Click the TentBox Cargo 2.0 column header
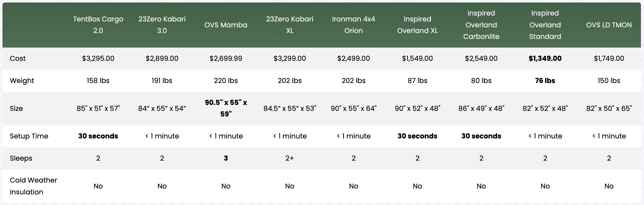This screenshot has width=644, height=205. [98, 25]
